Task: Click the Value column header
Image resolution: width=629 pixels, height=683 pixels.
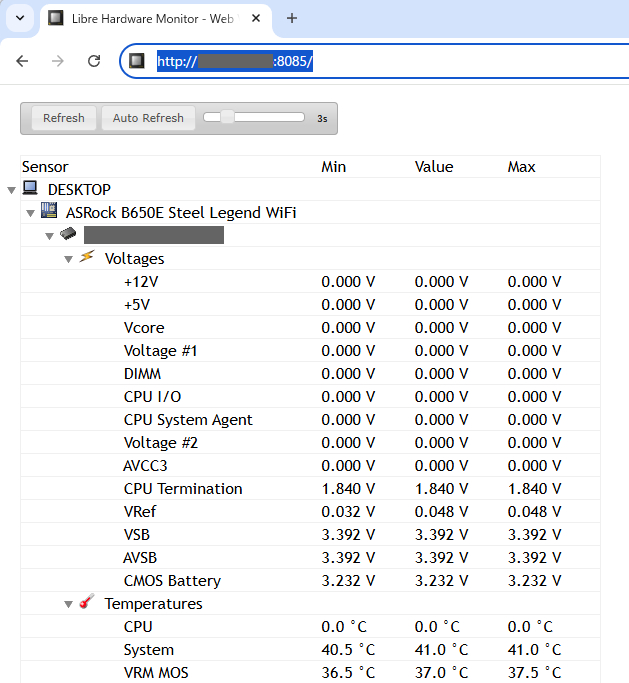Action: [x=434, y=167]
